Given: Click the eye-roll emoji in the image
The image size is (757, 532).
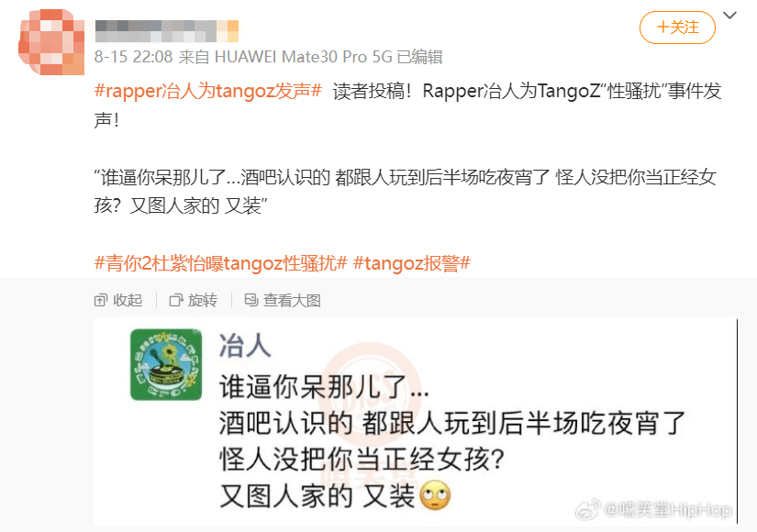Looking at the screenshot, I should tap(435, 495).
